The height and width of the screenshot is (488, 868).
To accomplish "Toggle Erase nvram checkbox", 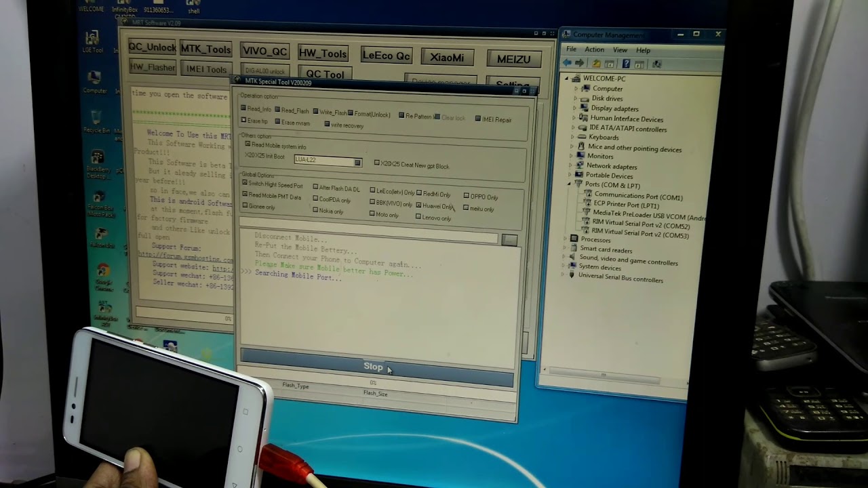I will tap(276, 122).
